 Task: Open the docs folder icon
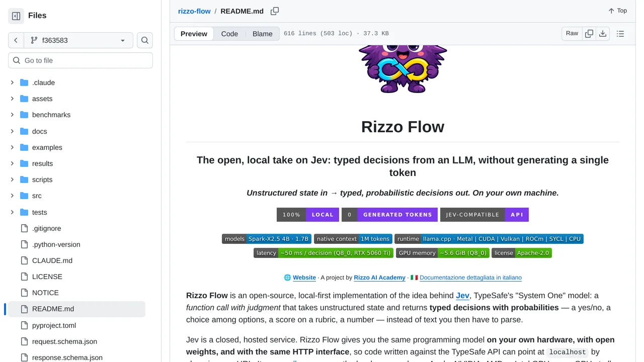(24, 131)
